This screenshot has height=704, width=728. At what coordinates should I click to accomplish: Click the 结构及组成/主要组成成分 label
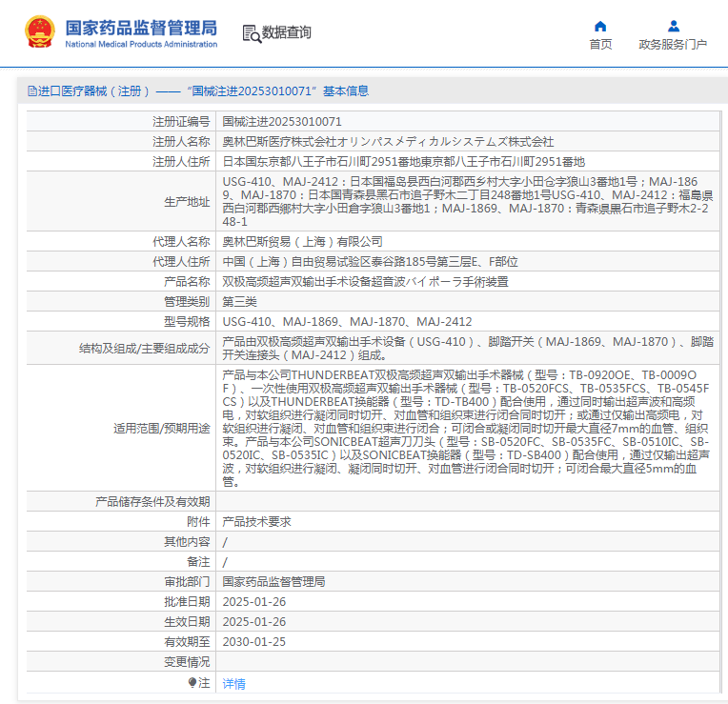tap(144, 349)
